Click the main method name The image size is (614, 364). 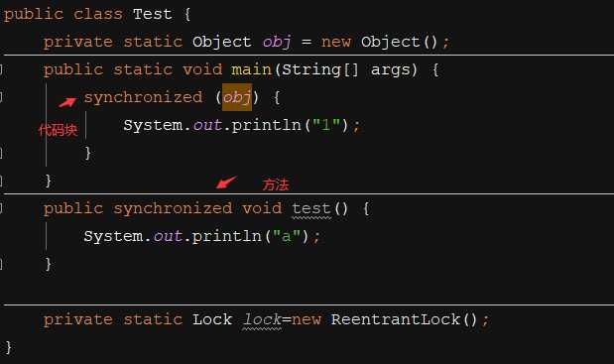coord(251,69)
